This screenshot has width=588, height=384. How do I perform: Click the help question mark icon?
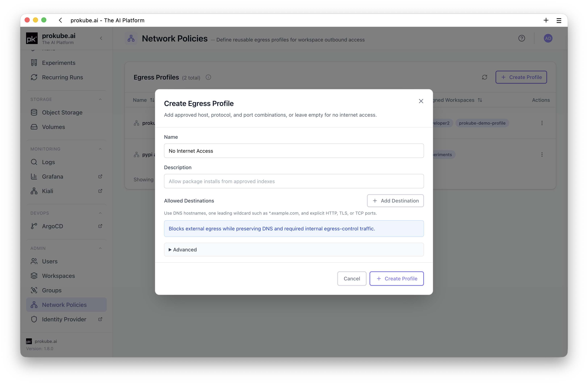click(x=522, y=38)
